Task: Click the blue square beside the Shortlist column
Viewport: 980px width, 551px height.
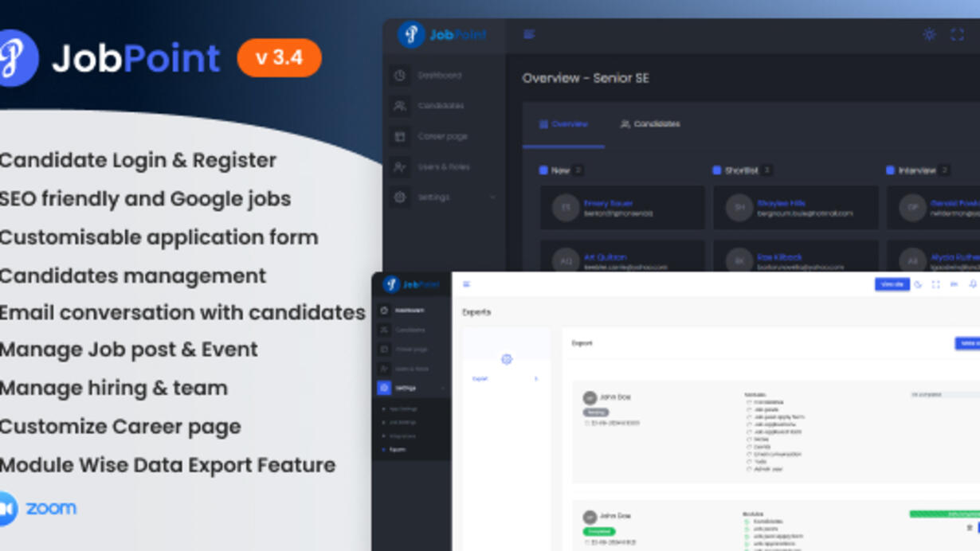Action: pos(716,170)
